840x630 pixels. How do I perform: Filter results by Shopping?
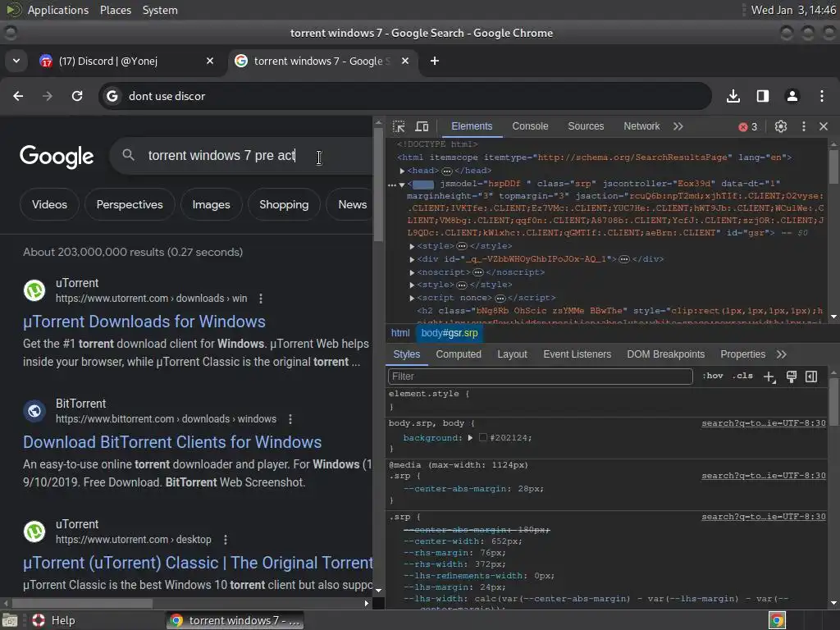point(284,204)
